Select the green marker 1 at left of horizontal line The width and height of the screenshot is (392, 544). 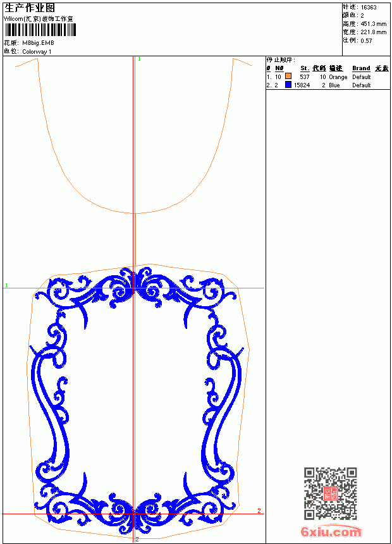pyautogui.click(x=6, y=285)
